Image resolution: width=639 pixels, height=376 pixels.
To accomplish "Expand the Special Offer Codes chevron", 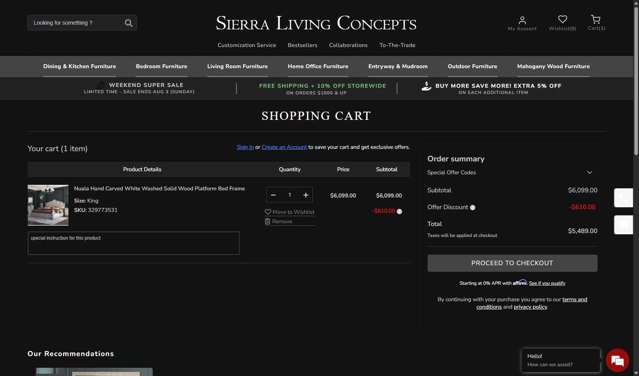I will click(x=589, y=172).
